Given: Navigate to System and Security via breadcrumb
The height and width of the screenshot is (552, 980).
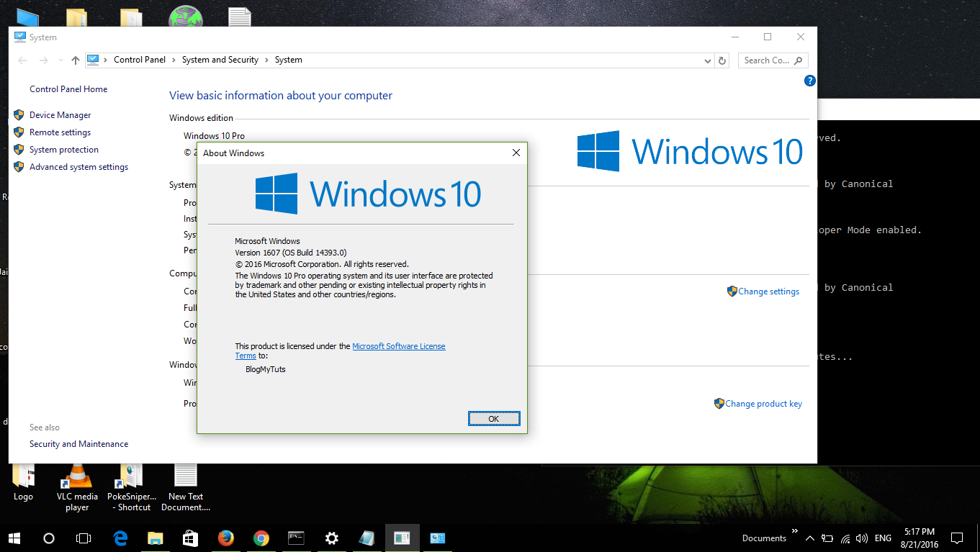Looking at the screenshot, I should pyautogui.click(x=220, y=60).
